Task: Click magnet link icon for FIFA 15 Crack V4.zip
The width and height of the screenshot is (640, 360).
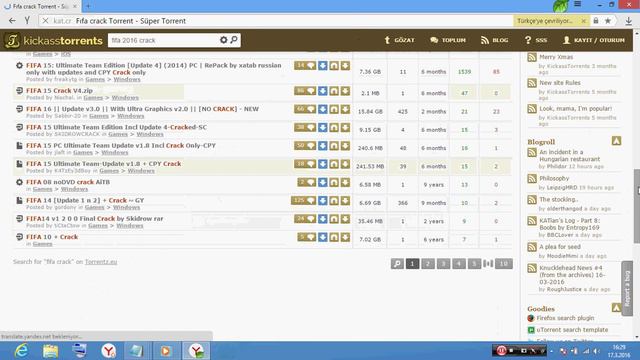Action: click(x=334, y=91)
